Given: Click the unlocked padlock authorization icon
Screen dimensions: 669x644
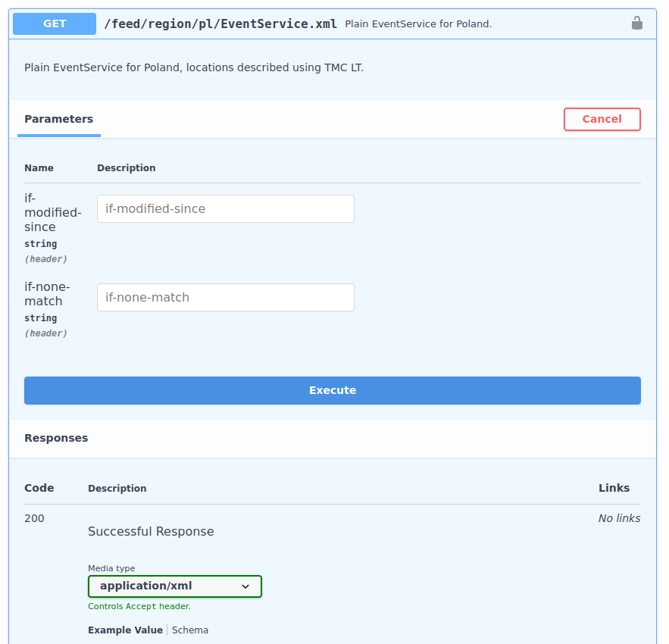Looking at the screenshot, I should tap(637, 23).
